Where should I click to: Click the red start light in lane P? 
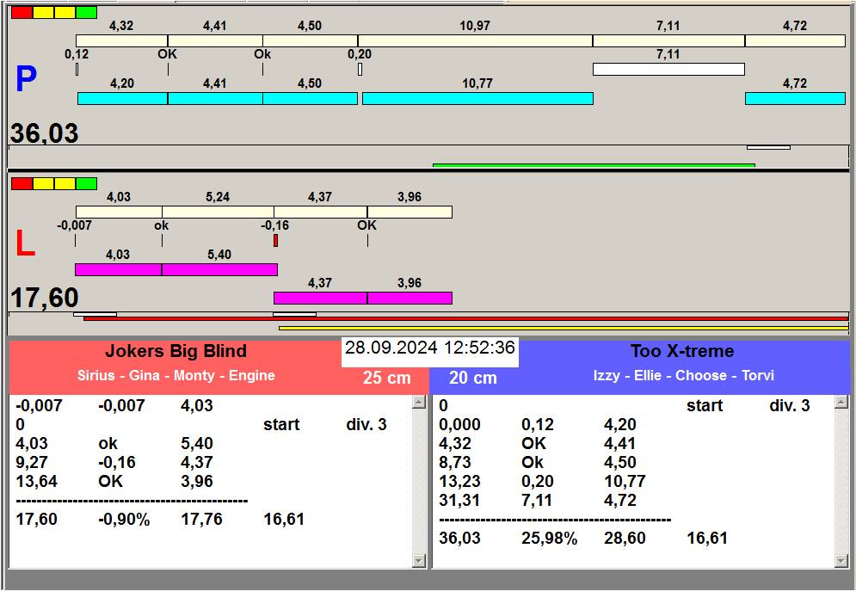[22, 13]
